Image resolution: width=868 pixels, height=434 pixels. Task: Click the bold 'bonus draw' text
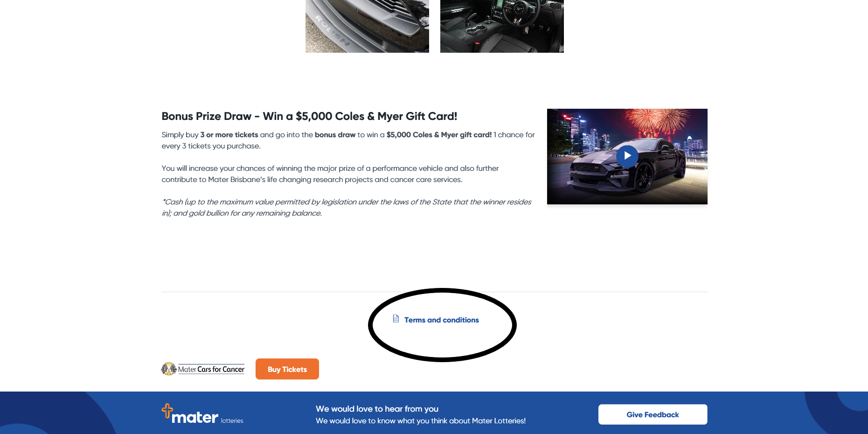point(335,135)
